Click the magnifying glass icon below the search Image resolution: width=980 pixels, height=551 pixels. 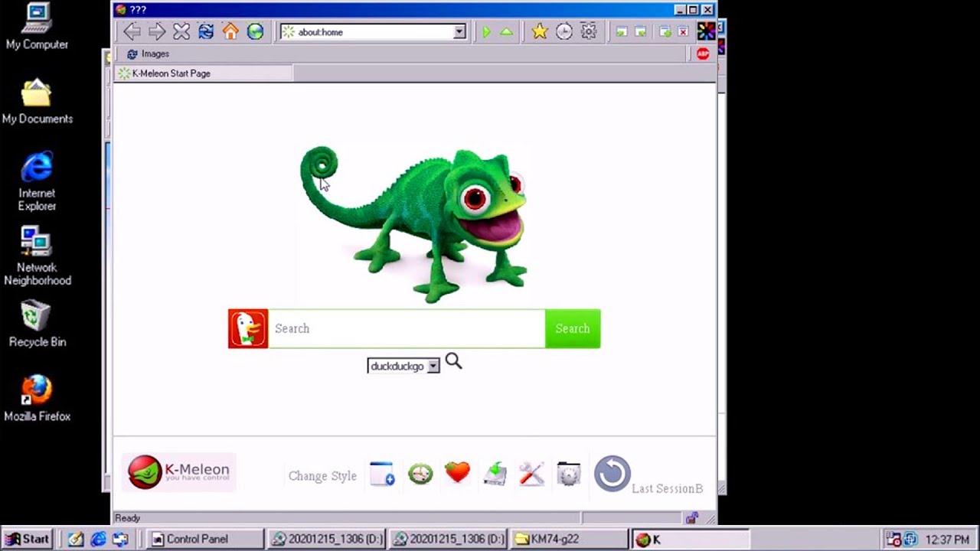click(453, 361)
